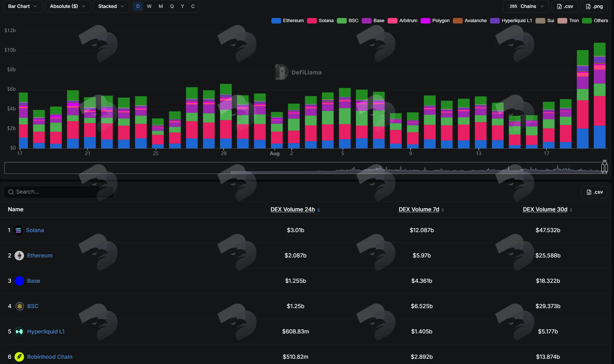
Task: Toggle Ethereum series in the chart legend
Action: click(287, 21)
